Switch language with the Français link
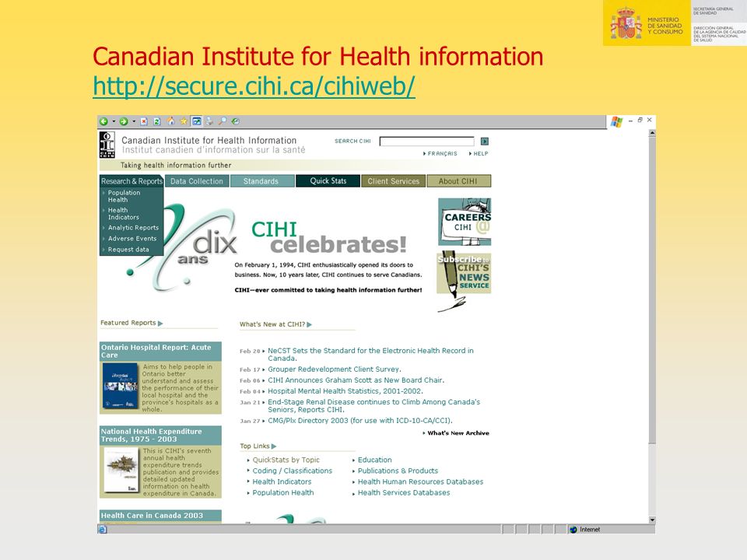The height and width of the screenshot is (560, 747). 440,154
